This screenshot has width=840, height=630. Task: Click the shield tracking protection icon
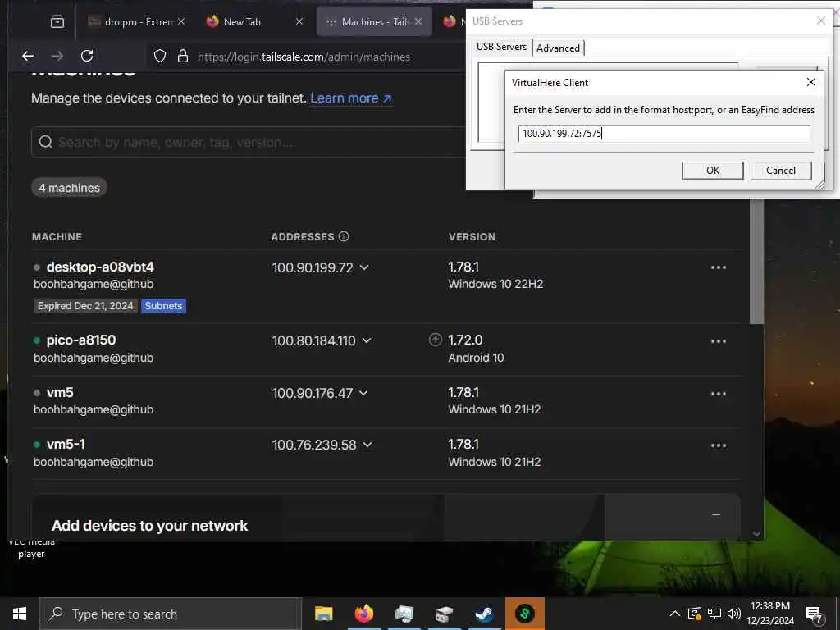160,57
